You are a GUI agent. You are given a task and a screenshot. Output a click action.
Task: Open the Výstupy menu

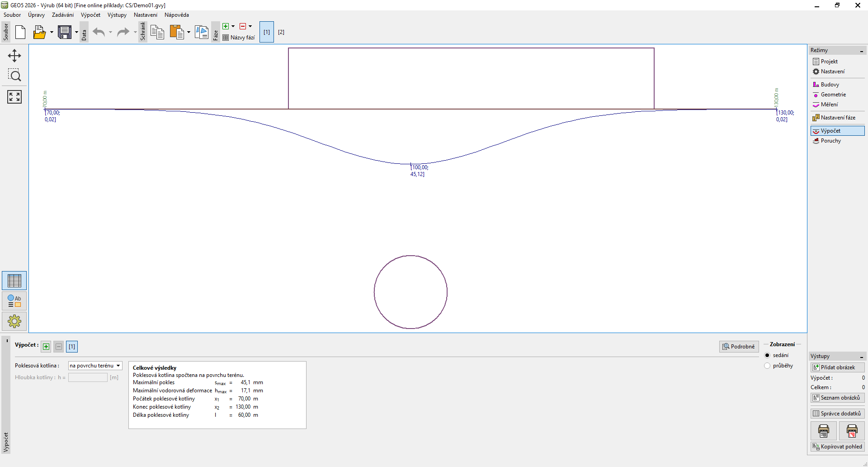(x=117, y=15)
